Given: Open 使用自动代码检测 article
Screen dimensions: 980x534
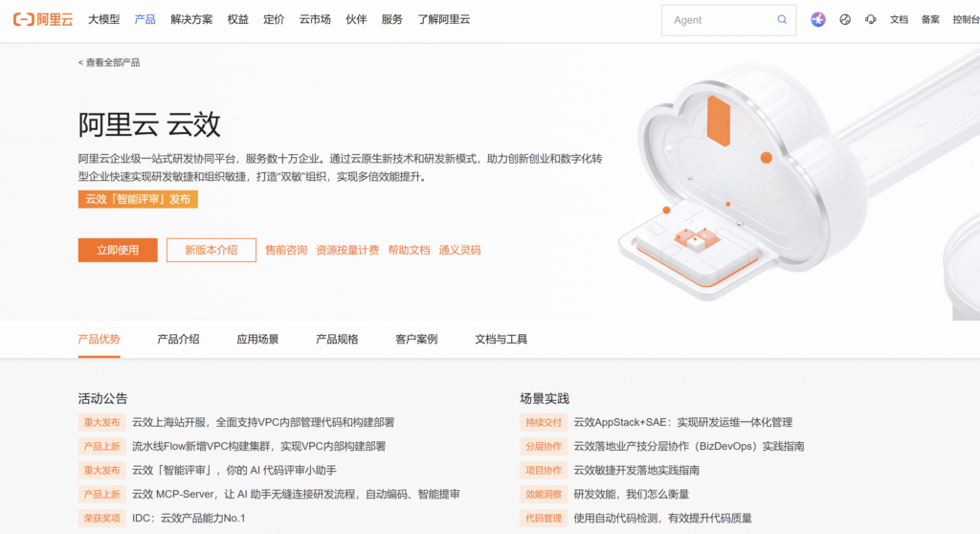Looking at the screenshot, I should (662, 518).
